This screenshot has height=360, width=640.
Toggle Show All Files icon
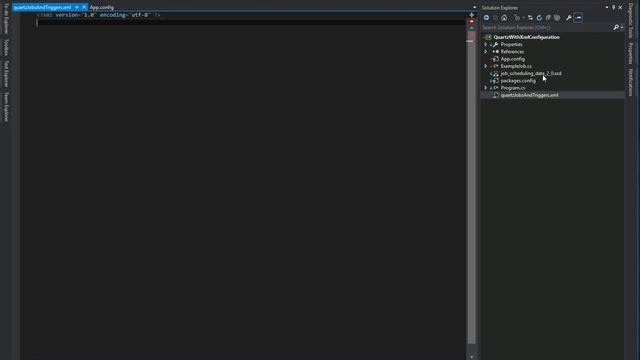click(557, 18)
